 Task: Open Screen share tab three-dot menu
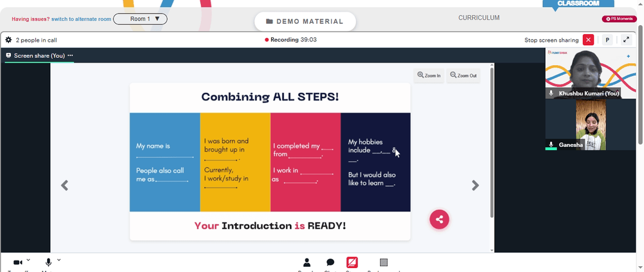click(x=70, y=55)
